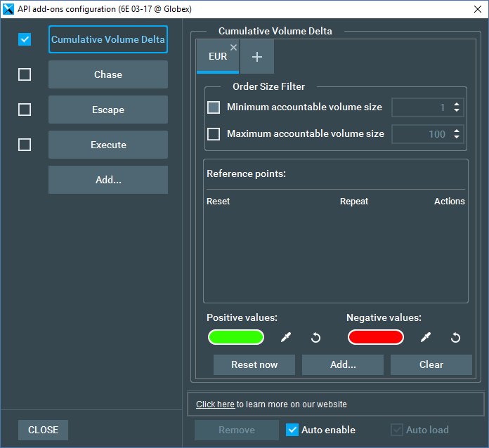This screenshot has height=448, width=489.
Task: Close the EUR tab with X
Action: tap(233, 47)
